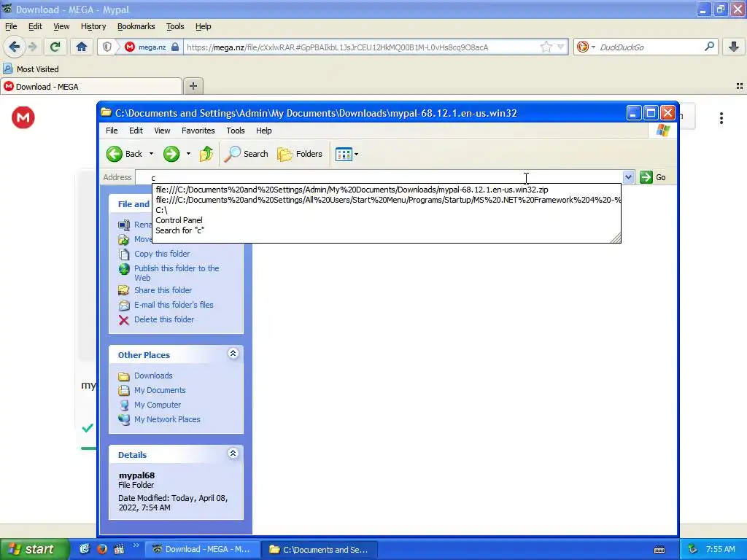
Task: Expand Explorer Forward history dropdown
Action: tap(188, 154)
